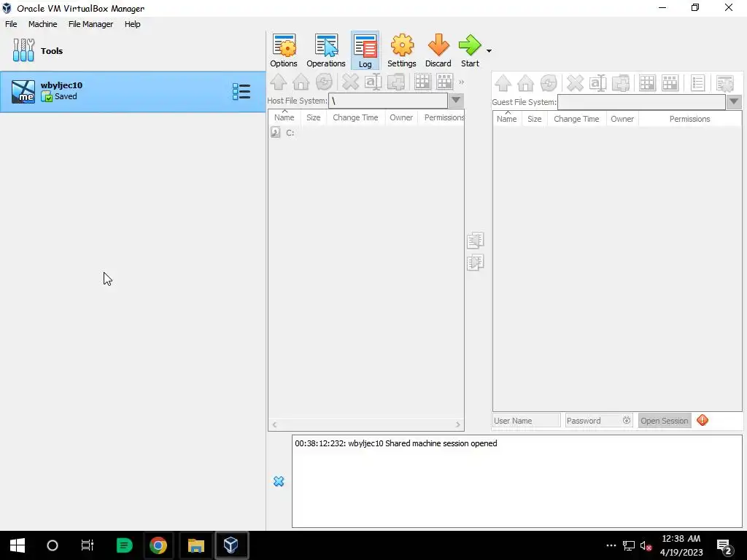Start the wbyljec10 machine
The image size is (747, 560).
(x=470, y=50)
